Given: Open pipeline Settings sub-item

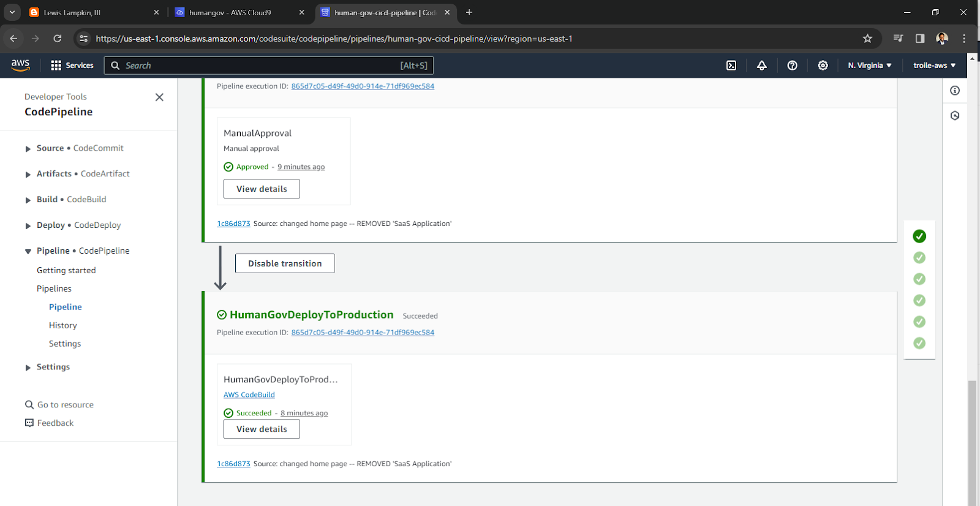Looking at the screenshot, I should point(65,344).
